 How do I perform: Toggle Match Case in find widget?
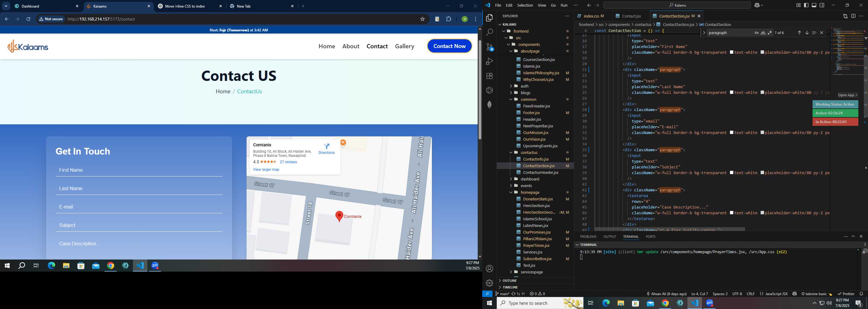(756, 33)
